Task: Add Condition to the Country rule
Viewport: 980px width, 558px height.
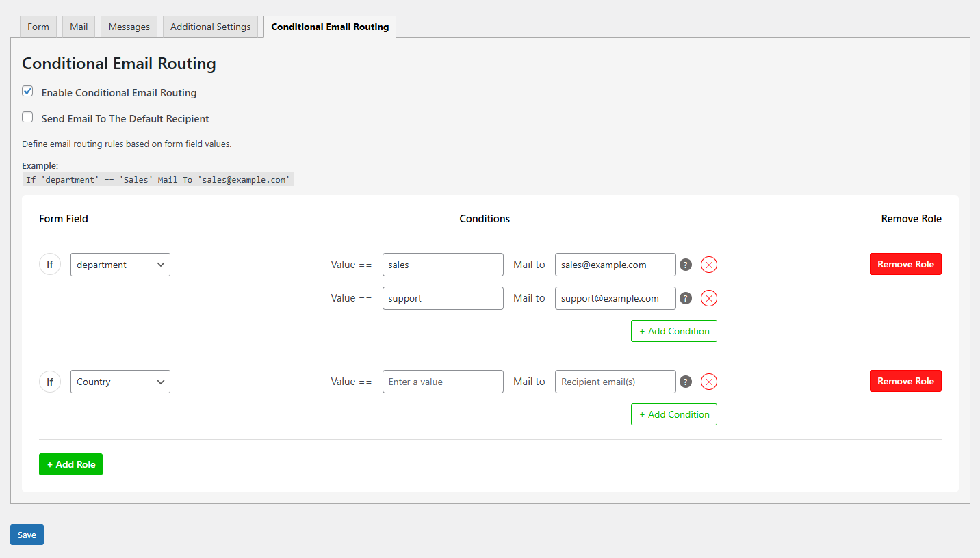Action: [673, 414]
